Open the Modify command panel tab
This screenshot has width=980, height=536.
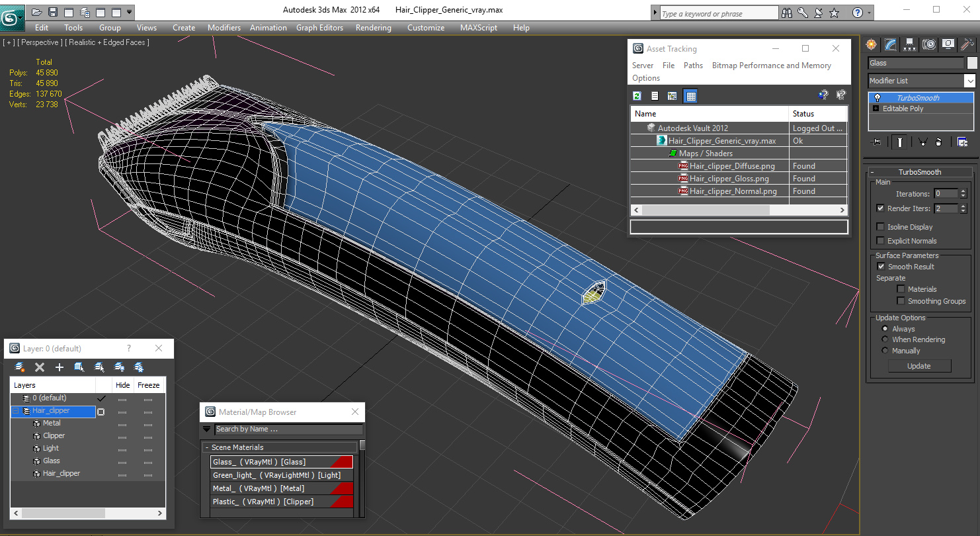[891, 44]
